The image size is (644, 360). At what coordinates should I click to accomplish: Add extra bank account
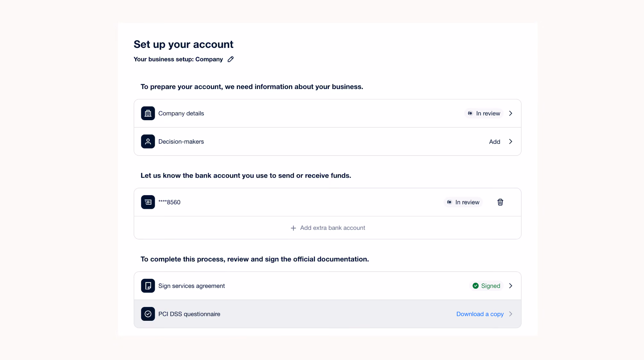327,228
